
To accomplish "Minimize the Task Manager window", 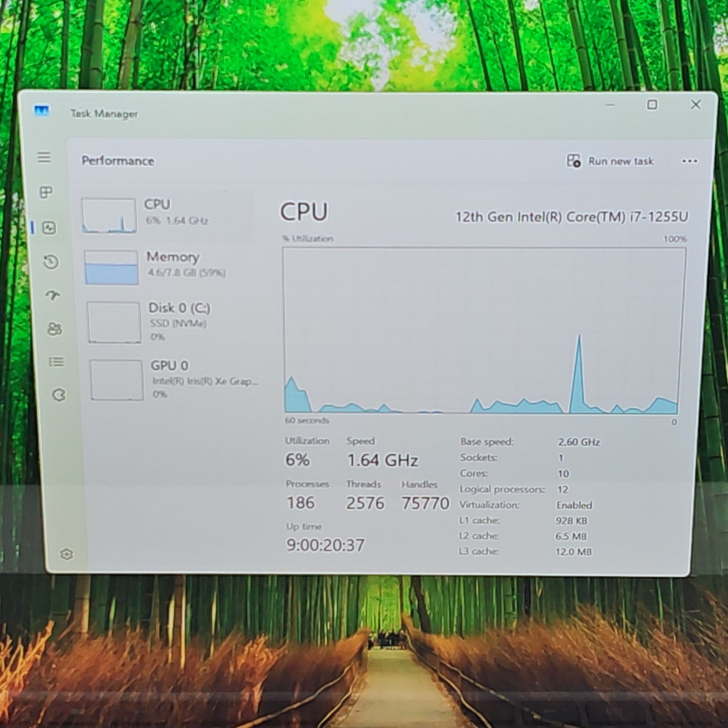I will 610,105.
